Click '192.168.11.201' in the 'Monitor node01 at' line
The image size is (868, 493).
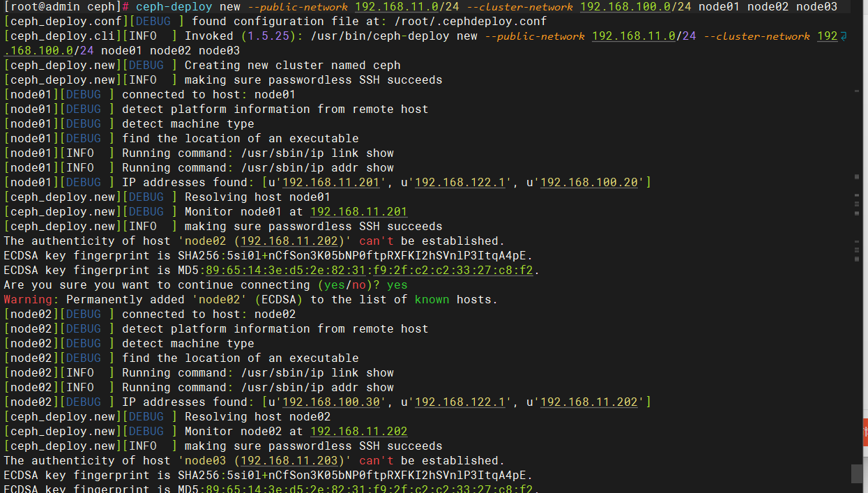[x=359, y=211]
